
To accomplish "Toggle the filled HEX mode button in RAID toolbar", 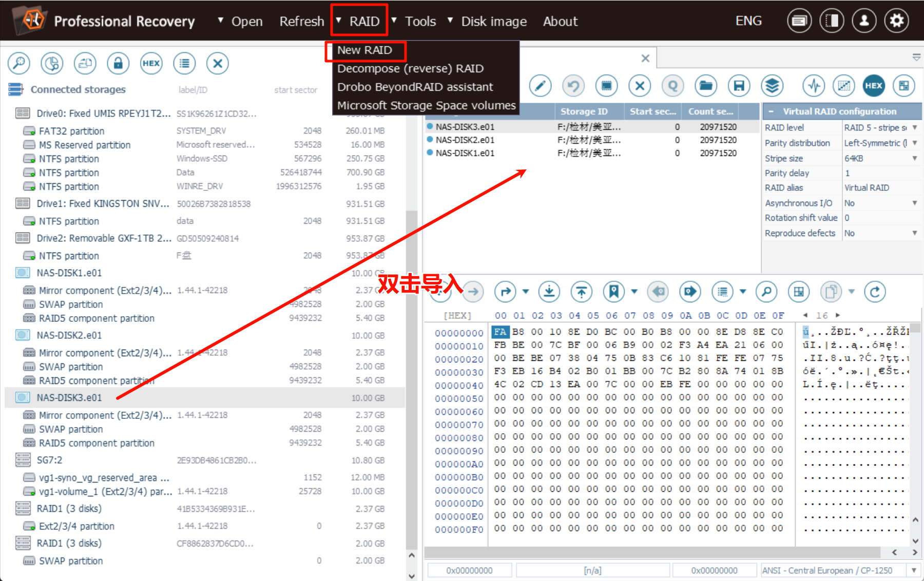I will [873, 86].
